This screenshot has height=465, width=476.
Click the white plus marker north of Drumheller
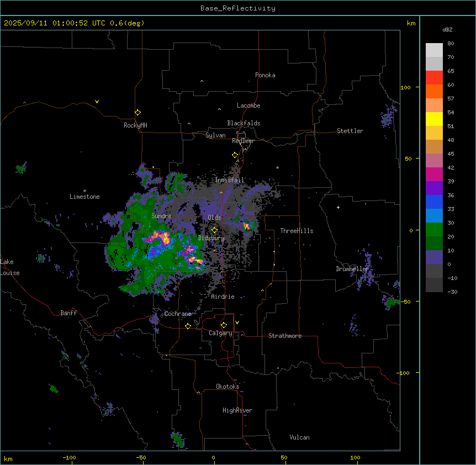[x=338, y=207]
